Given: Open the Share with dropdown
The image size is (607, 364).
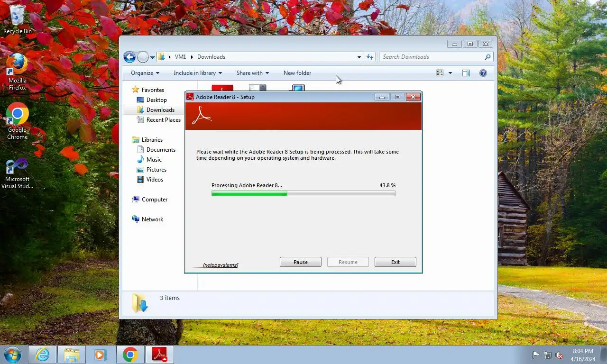Looking at the screenshot, I should (x=253, y=73).
